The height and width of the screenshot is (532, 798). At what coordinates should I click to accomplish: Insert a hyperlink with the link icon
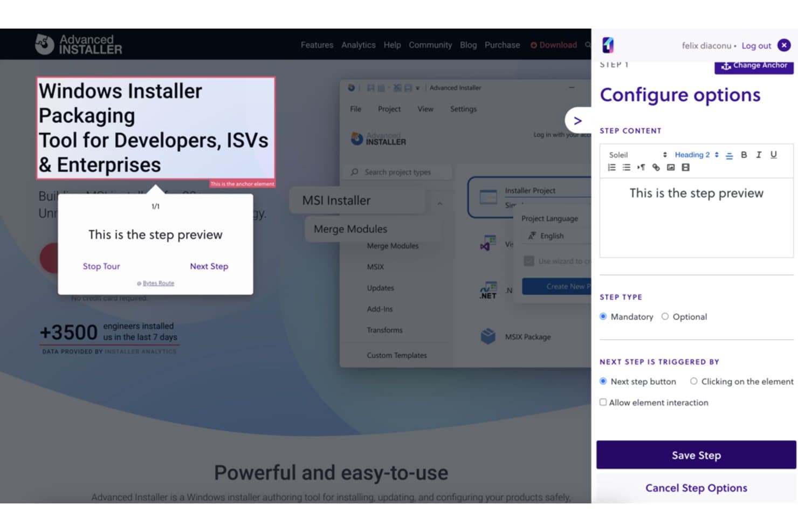[656, 168]
